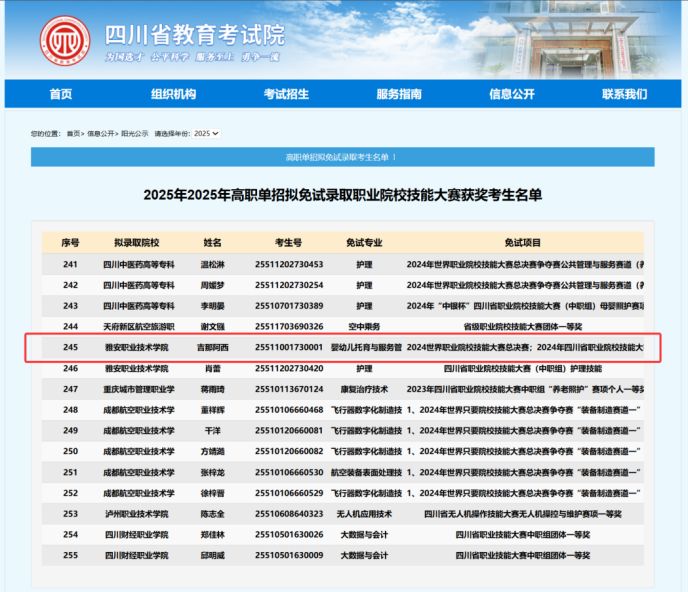This screenshot has width=688, height=592.
Task: Open the year selection dropdown showing 2025
Action: coord(206,133)
